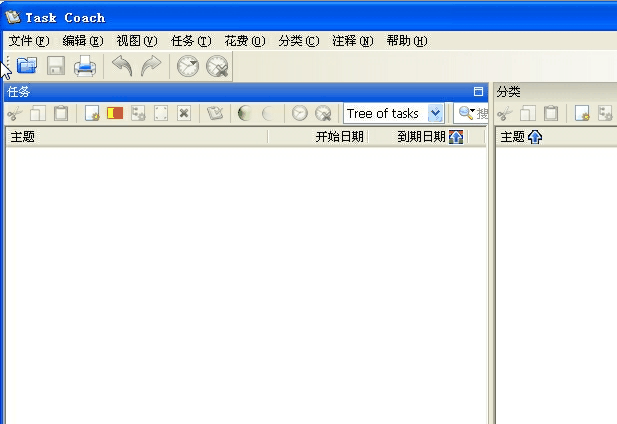617x424 pixels.
Task: Mark task completed with the dark sphere icon
Action: [245, 114]
